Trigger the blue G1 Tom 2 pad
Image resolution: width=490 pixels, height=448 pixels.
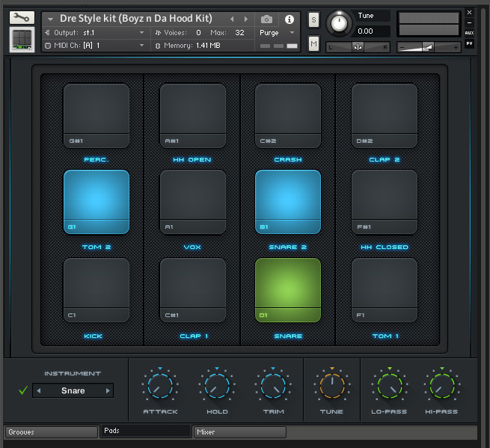point(97,202)
